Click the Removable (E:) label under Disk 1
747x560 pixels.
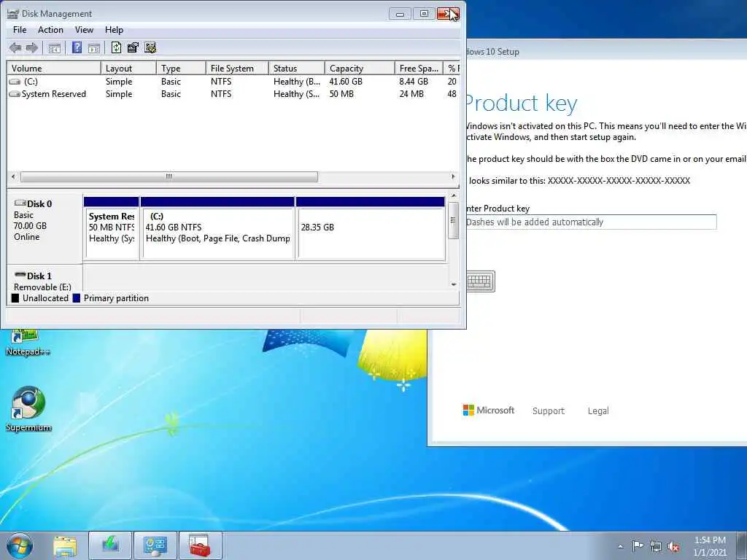pyautogui.click(x=42, y=287)
